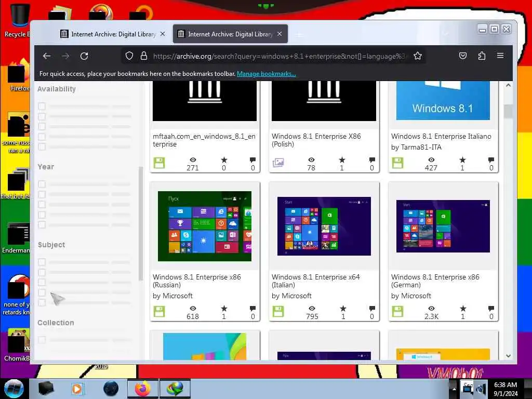Viewport: 532px width, 399px height.
Task: Open the Windows Start button
Action: (x=14, y=389)
